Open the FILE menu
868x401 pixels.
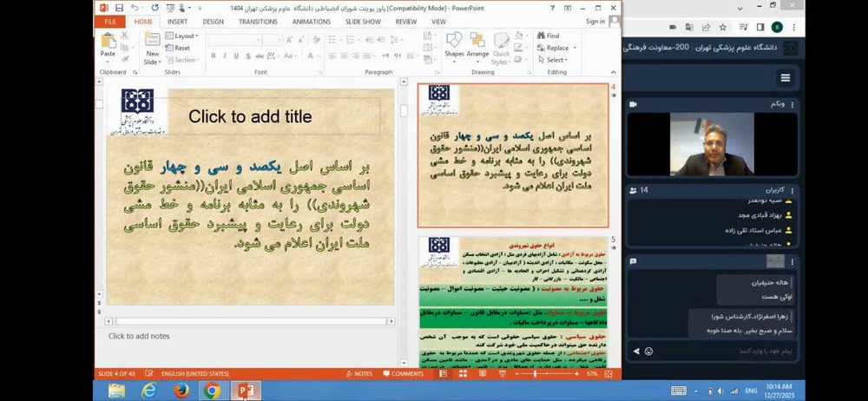click(x=110, y=22)
